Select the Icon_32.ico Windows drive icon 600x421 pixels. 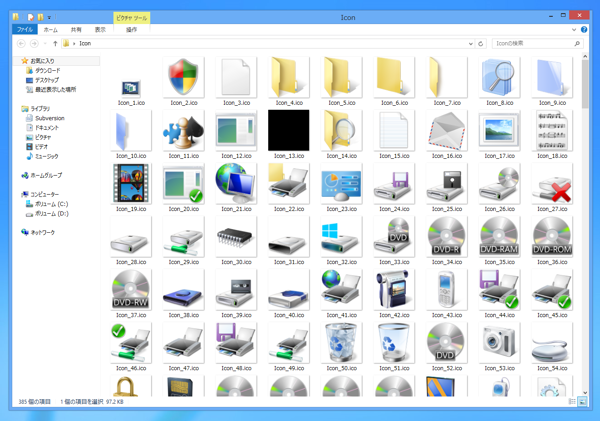[x=341, y=237]
